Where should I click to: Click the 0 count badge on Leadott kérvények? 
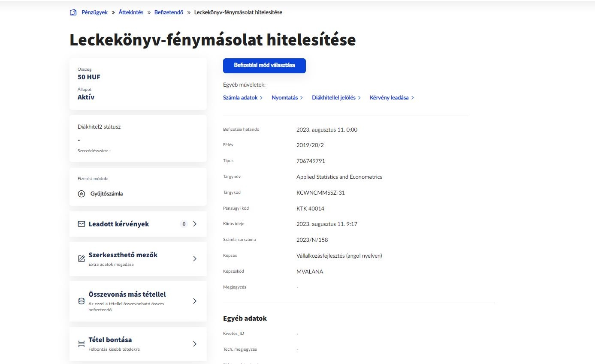[184, 224]
